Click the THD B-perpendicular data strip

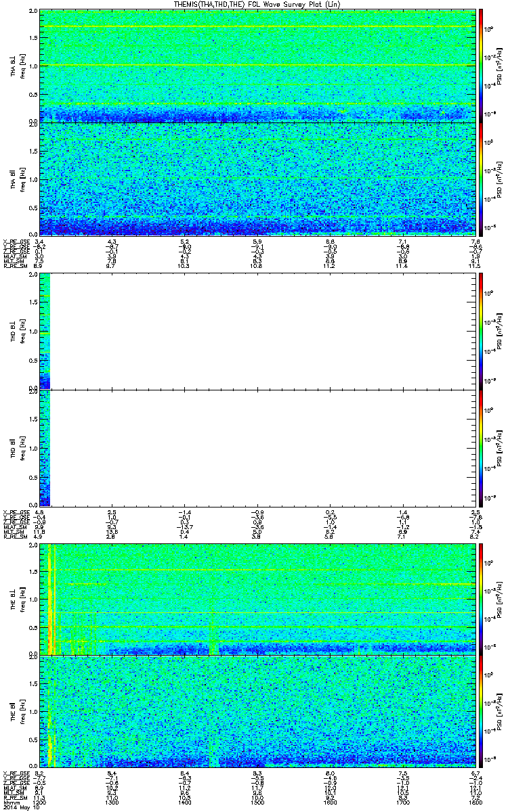tap(45, 331)
